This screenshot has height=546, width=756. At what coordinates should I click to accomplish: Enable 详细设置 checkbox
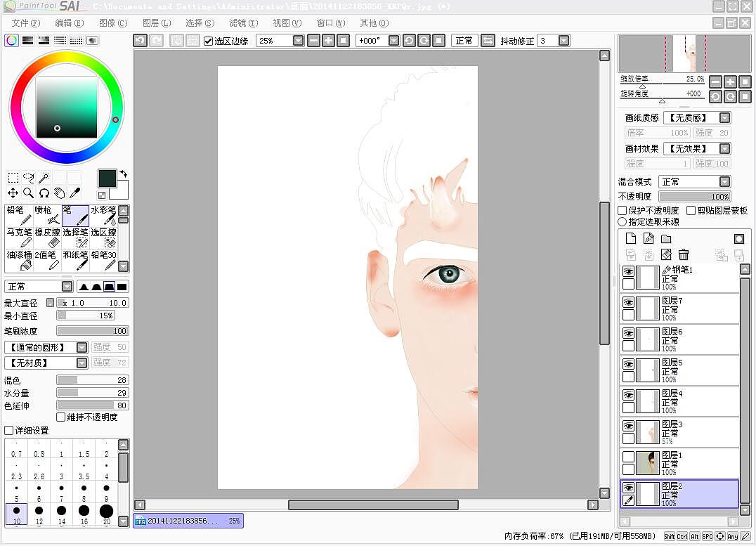pyautogui.click(x=8, y=430)
